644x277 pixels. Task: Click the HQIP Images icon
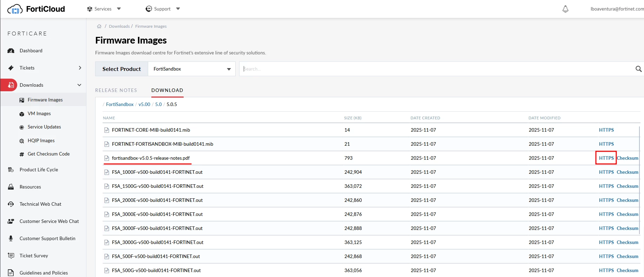coord(22,141)
